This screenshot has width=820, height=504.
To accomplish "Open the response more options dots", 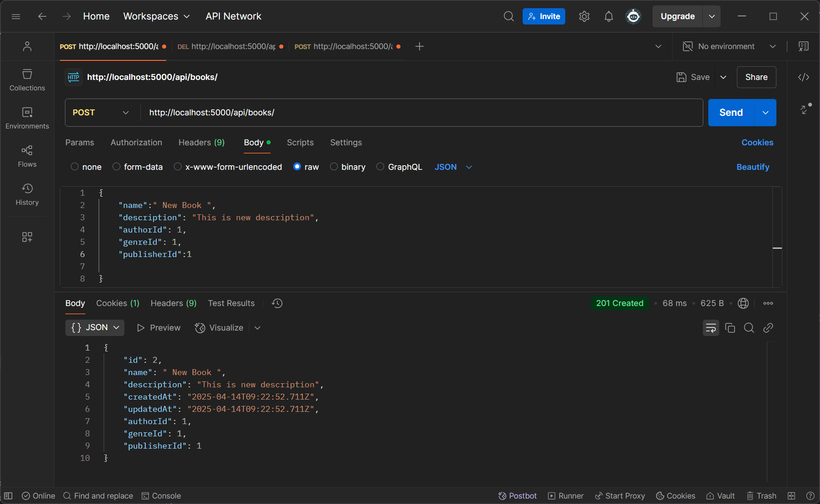I will click(768, 303).
